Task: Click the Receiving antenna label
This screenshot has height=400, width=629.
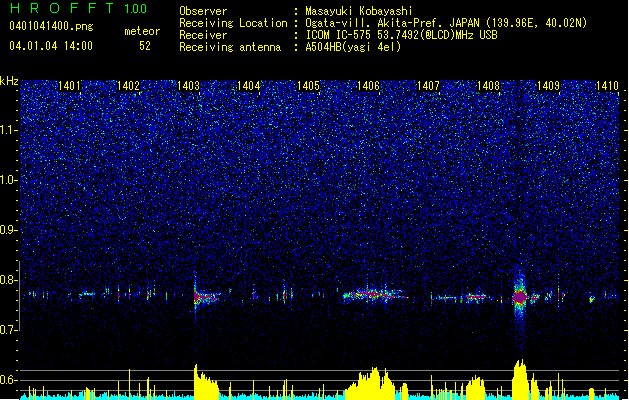Action: [x=230, y=47]
